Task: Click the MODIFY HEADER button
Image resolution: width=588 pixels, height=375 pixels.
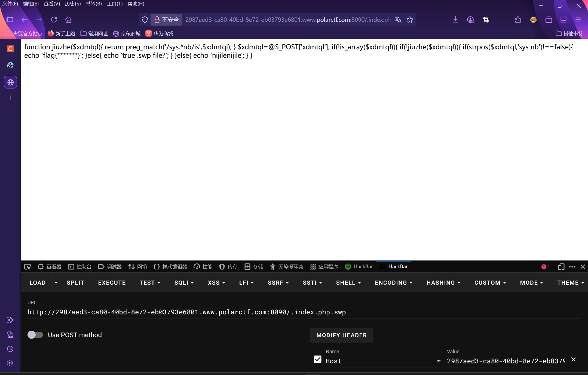Action: coord(341,335)
